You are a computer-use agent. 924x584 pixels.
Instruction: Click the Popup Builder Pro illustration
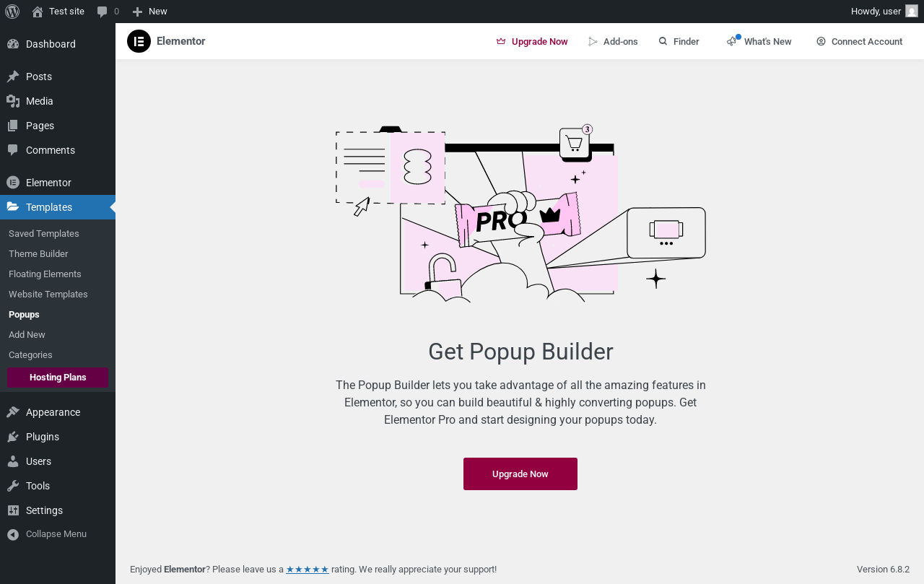tap(520, 214)
